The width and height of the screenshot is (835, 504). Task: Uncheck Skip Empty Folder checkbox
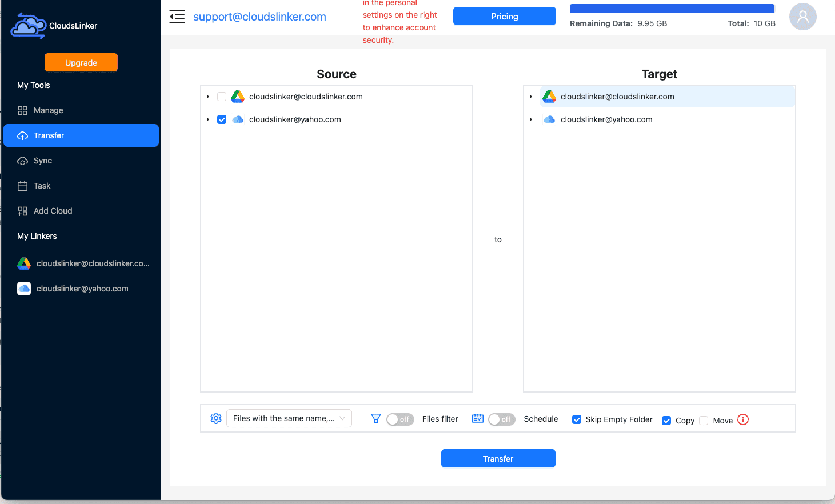[577, 419]
